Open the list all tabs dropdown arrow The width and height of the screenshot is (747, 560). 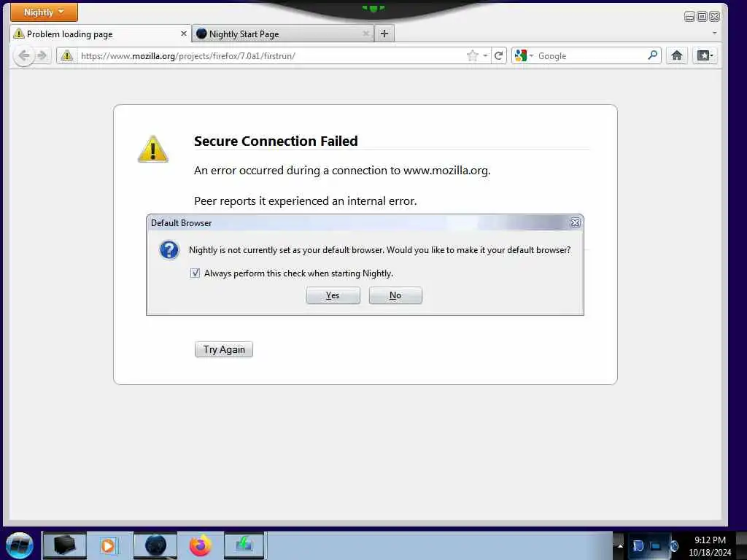pos(714,33)
